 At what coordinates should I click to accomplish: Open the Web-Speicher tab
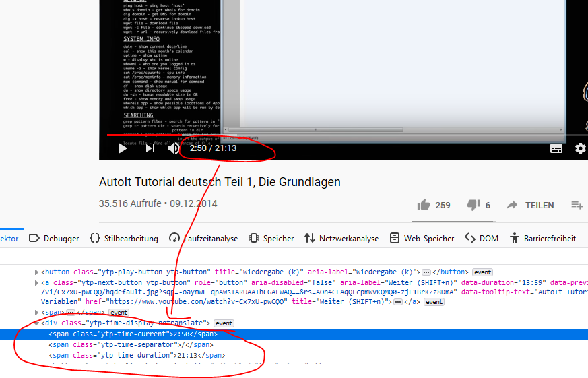point(422,238)
